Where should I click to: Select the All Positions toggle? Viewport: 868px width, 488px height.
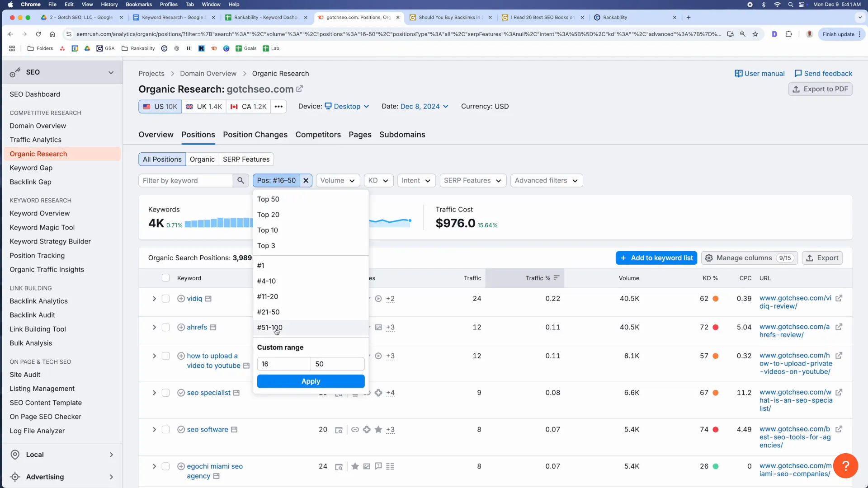pos(162,159)
